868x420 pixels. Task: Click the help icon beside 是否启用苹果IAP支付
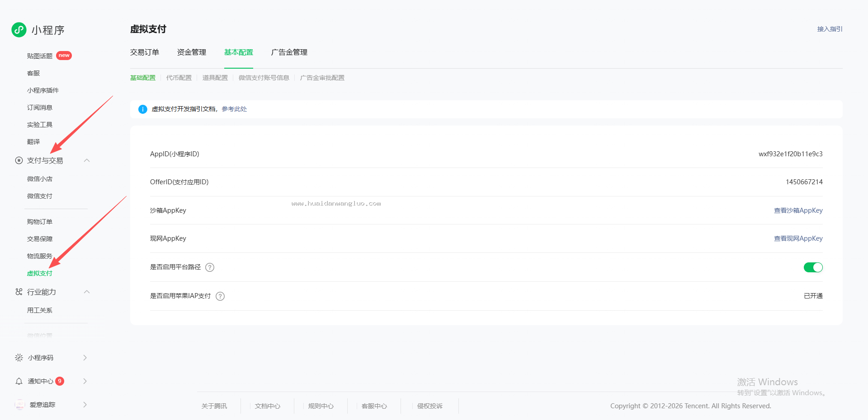(x=220, y=296)
